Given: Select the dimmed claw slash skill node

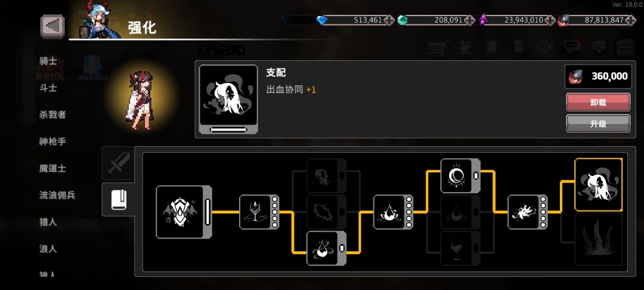Looking at the screenshot, I should pos(599,239).
